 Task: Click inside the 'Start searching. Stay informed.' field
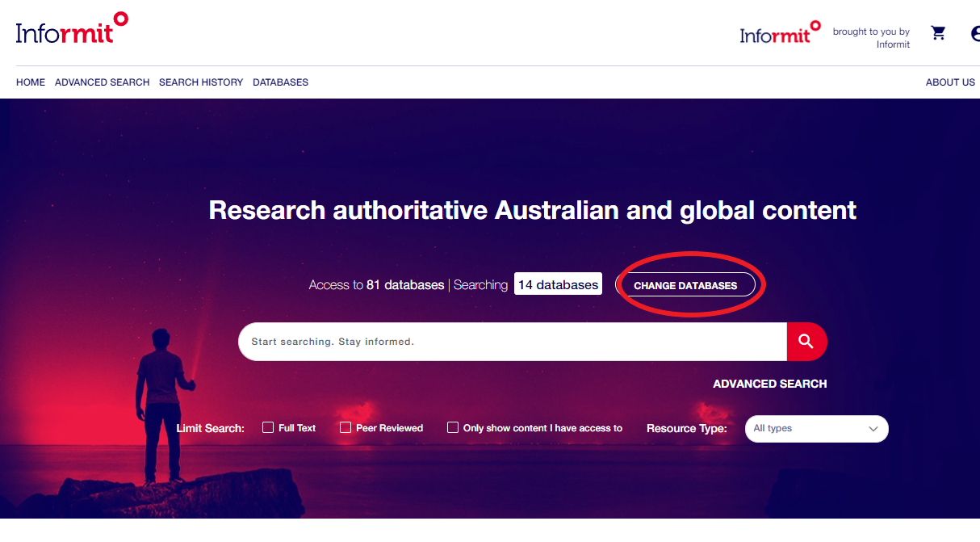(484, 341)
